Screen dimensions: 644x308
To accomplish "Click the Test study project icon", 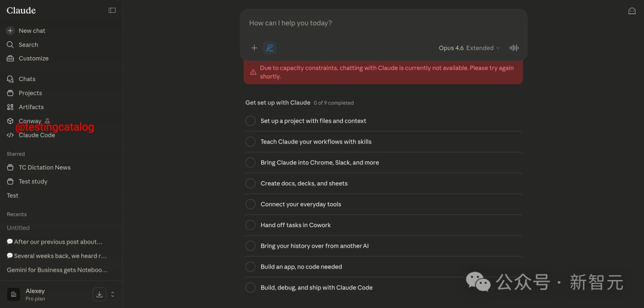I will point(10,181).
